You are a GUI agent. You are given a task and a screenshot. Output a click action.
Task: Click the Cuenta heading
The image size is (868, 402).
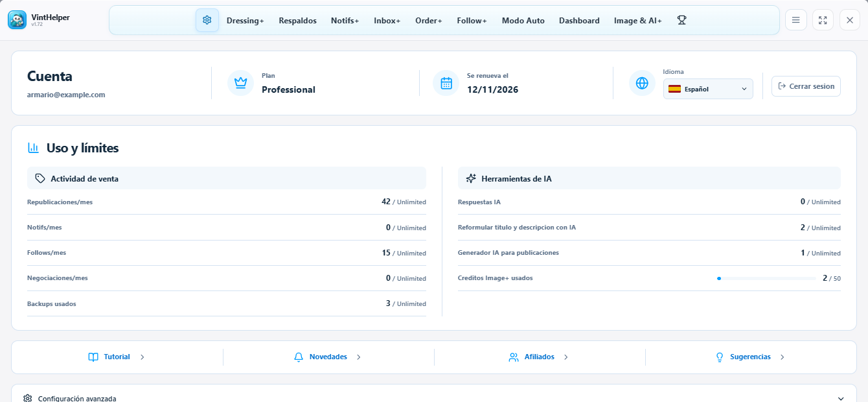pyautogui.click(x=50, y=76)
